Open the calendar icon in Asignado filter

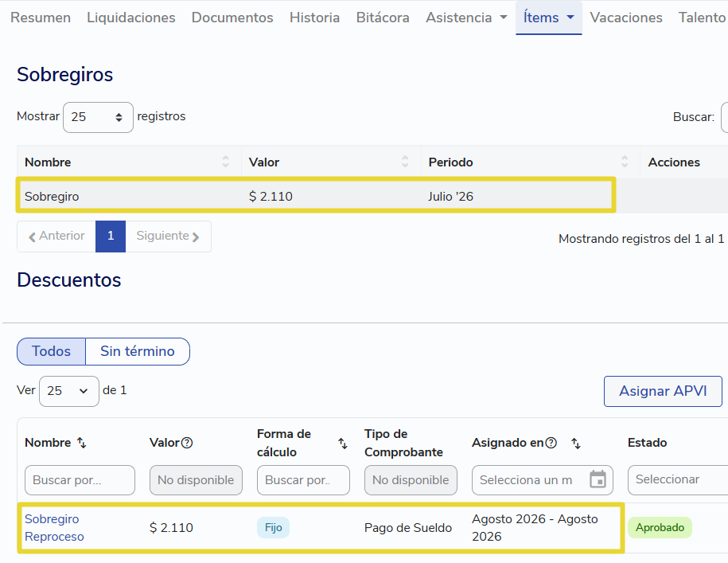[598, 479]
